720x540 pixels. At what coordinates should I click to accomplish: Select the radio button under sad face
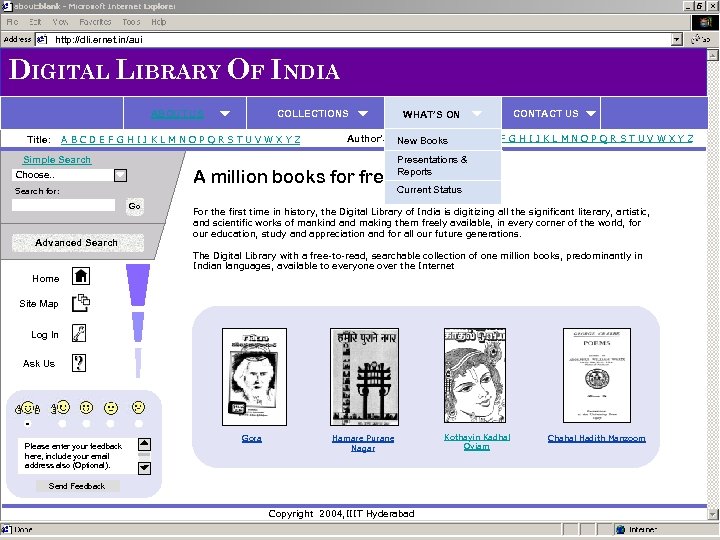139,424
